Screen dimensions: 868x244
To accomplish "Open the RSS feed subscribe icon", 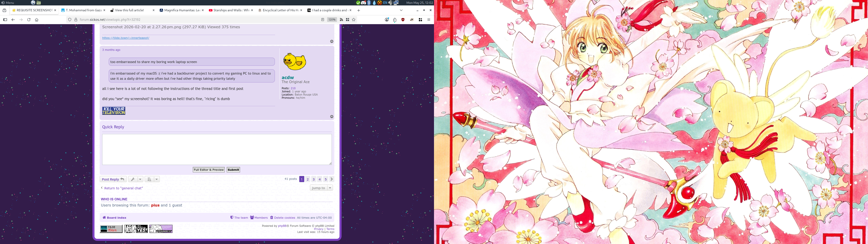I will tap(341, 20).
